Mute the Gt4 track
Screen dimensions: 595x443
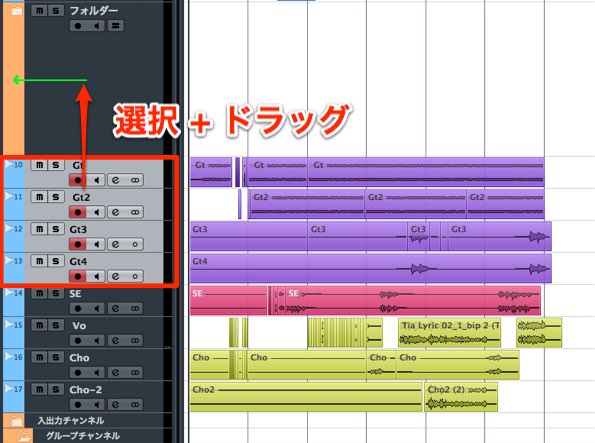click(x=39, y=261)
